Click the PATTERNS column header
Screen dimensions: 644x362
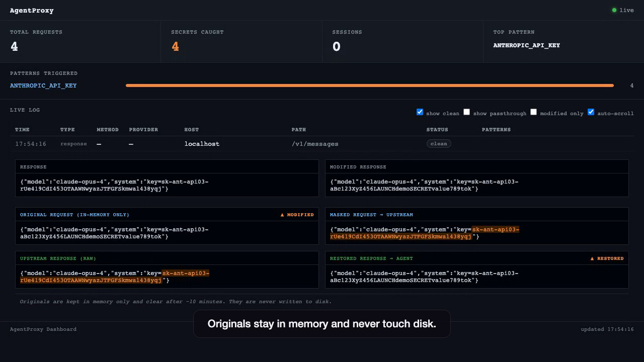(x=496, y=130)
